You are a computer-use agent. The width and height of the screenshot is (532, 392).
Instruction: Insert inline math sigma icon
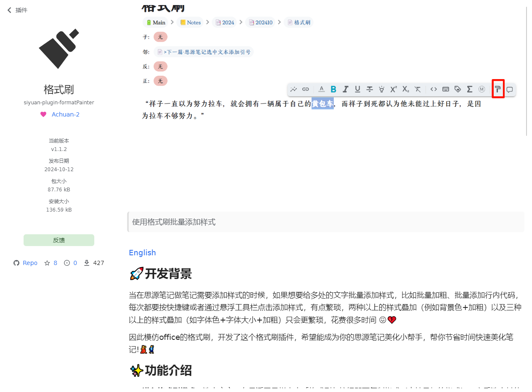click(470, 89)
